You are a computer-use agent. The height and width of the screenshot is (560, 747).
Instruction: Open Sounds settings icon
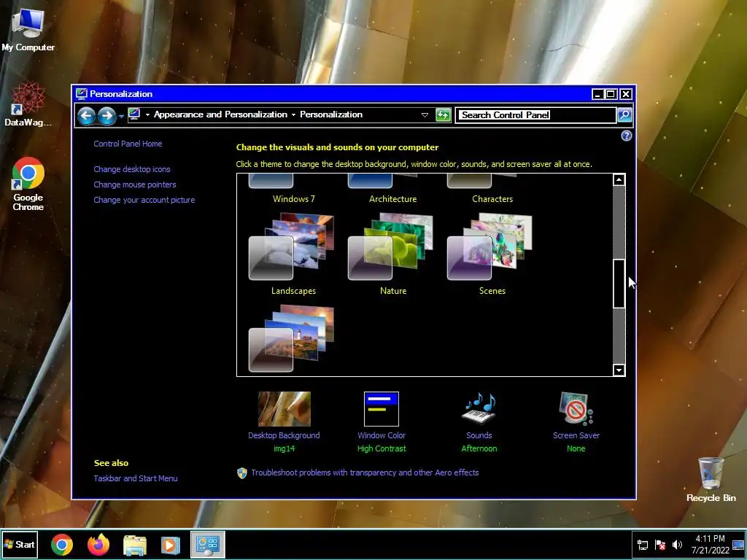tap(479, 409)
